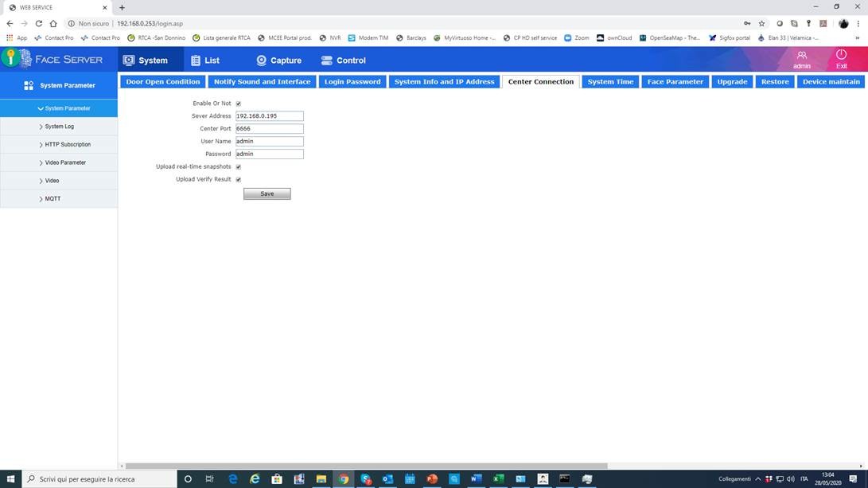Expand the MQTT sidebar item
The height and width of the screenshot is (488, 868).
[53, 199]
